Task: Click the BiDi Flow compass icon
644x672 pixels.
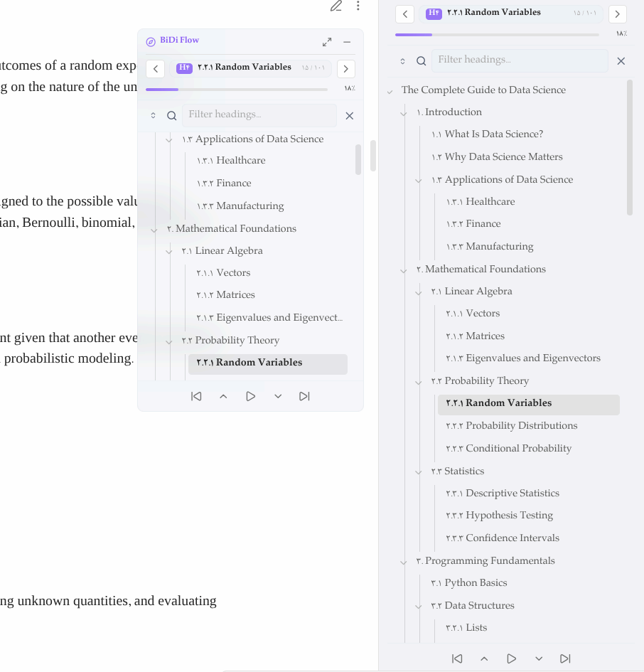Action: point(151,41)
